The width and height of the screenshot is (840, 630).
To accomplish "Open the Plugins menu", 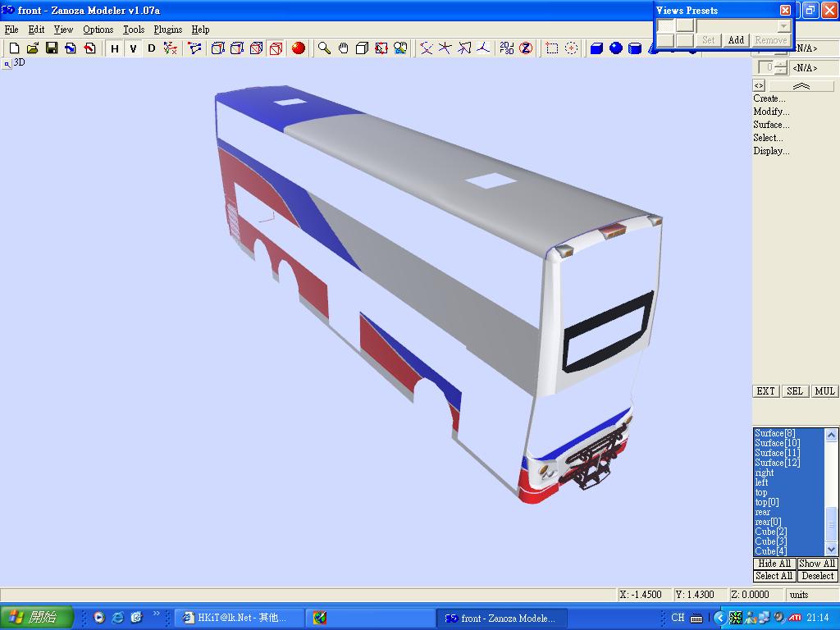I will [168, 30].
